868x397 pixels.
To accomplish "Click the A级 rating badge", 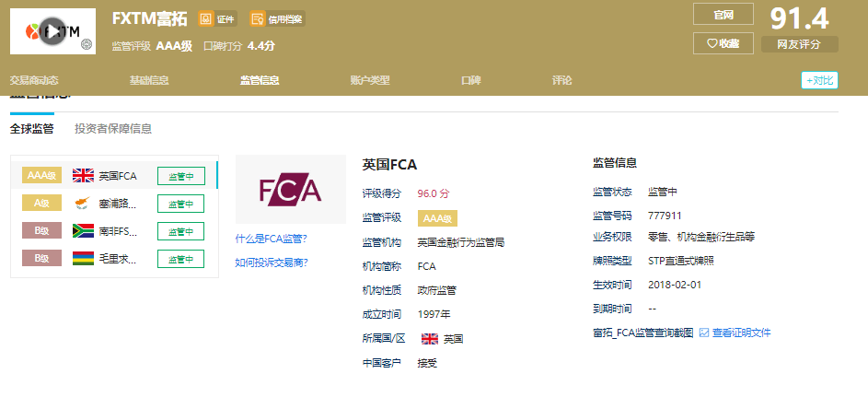I will coord(41,204).
